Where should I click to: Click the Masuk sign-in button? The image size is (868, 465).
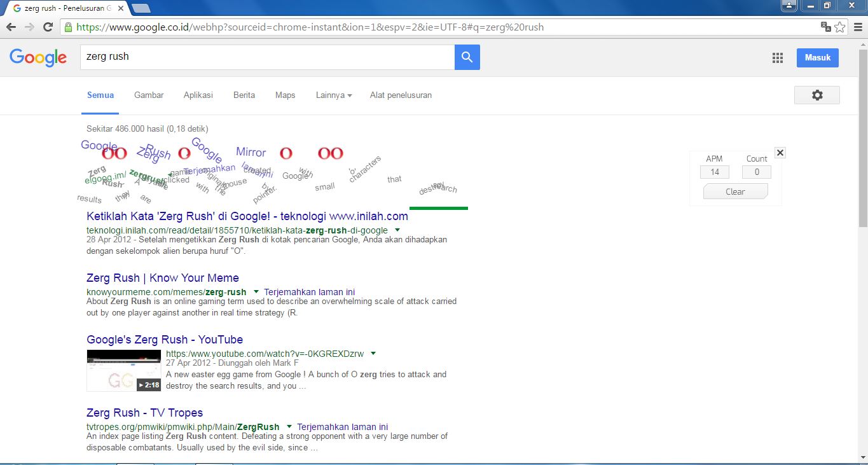click(818, 57)
